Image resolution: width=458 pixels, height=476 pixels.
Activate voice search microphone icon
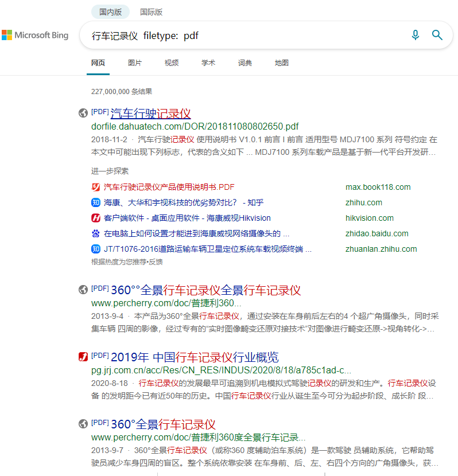[415, 35]
